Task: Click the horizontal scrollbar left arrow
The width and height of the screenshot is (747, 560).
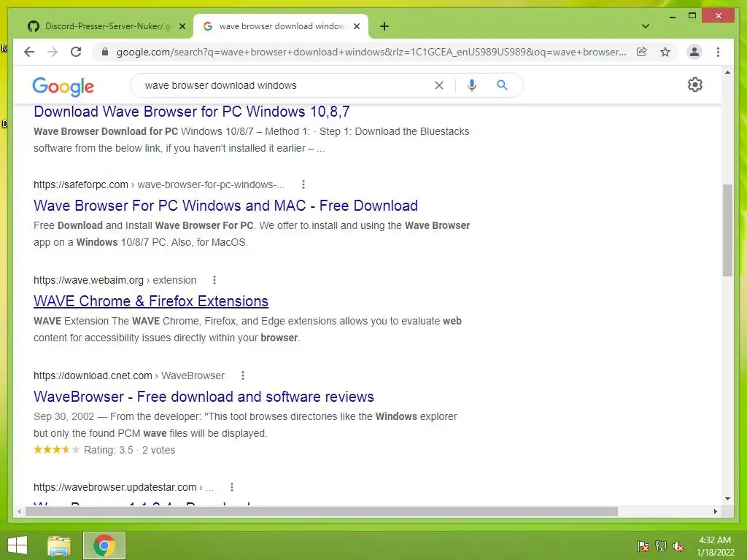Action: coord(18,511)
